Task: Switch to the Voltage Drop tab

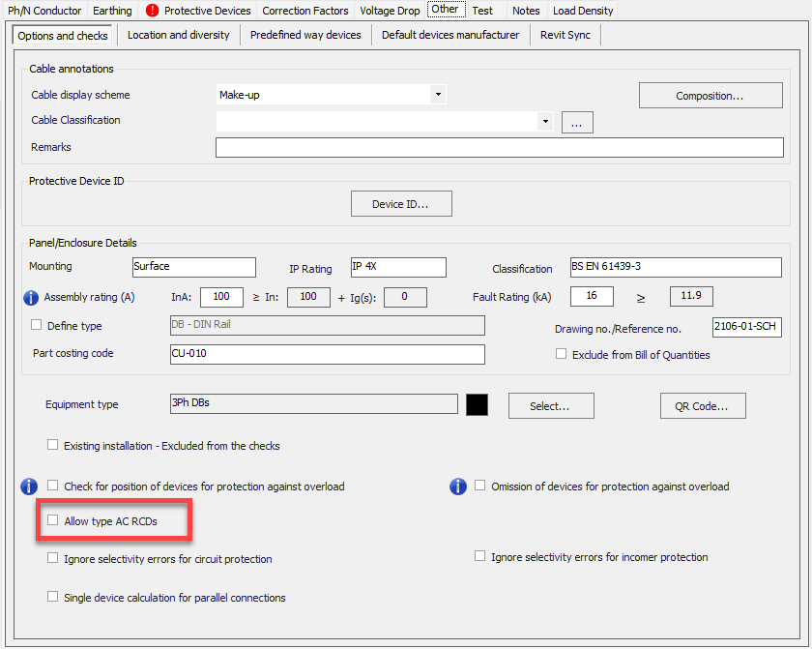Action: [390, 11]
